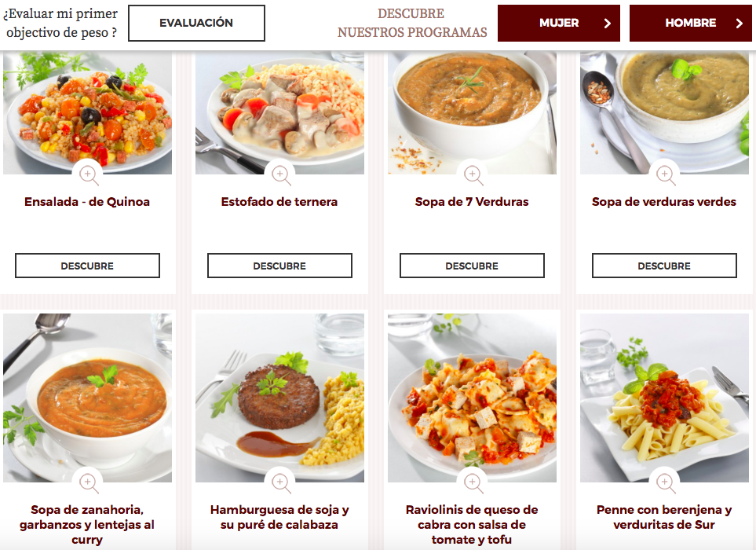Zoom the Estofado de ternera photo
The image size is (756, 550).
[x=280, y=174]
